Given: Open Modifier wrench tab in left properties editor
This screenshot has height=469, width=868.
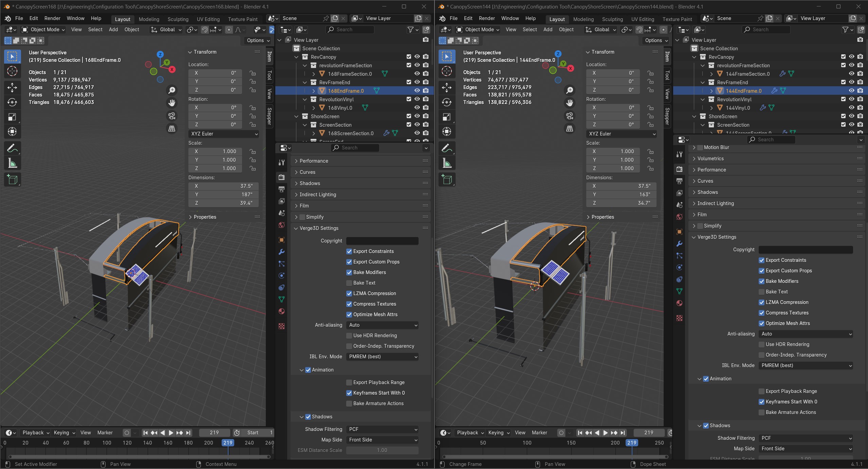Looking at the screenshot, I should click(281, 252).
